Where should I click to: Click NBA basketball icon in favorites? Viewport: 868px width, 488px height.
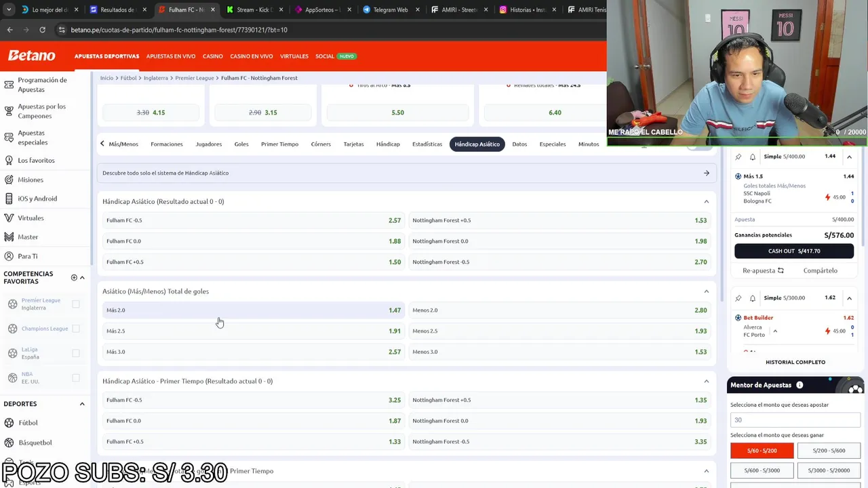[x=12, y=378]
